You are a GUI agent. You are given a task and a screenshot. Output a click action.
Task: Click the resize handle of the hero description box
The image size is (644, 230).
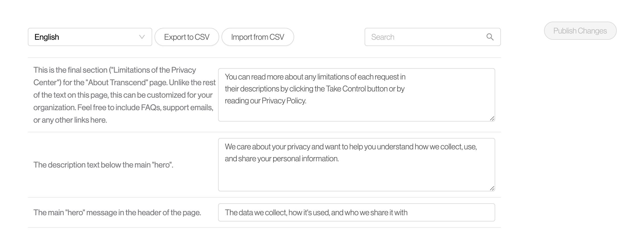[x=492, y=188]
